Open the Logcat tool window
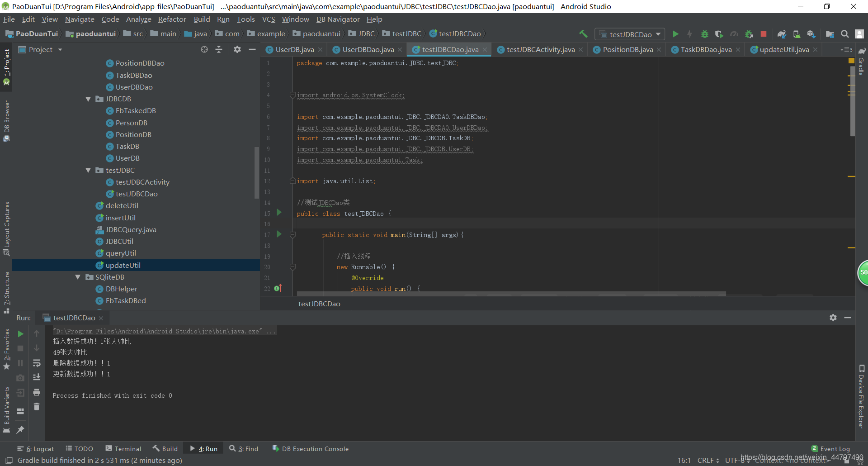Screen dimensions: 868x466 pos(36,449)
